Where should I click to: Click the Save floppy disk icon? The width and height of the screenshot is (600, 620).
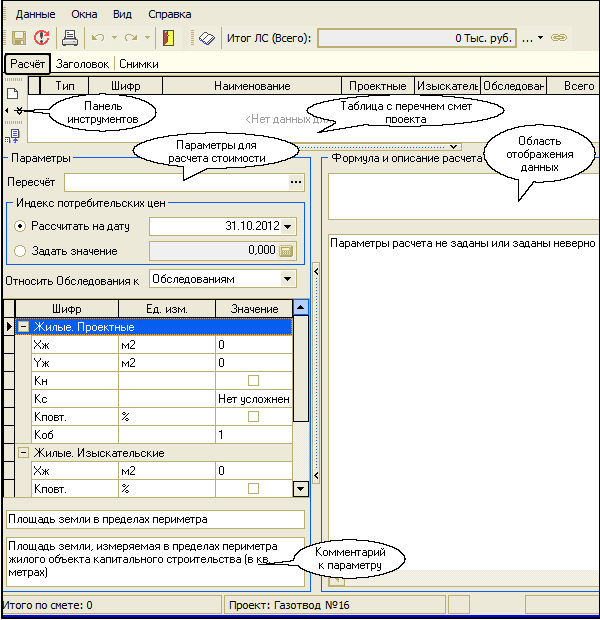tap(18, 38)
